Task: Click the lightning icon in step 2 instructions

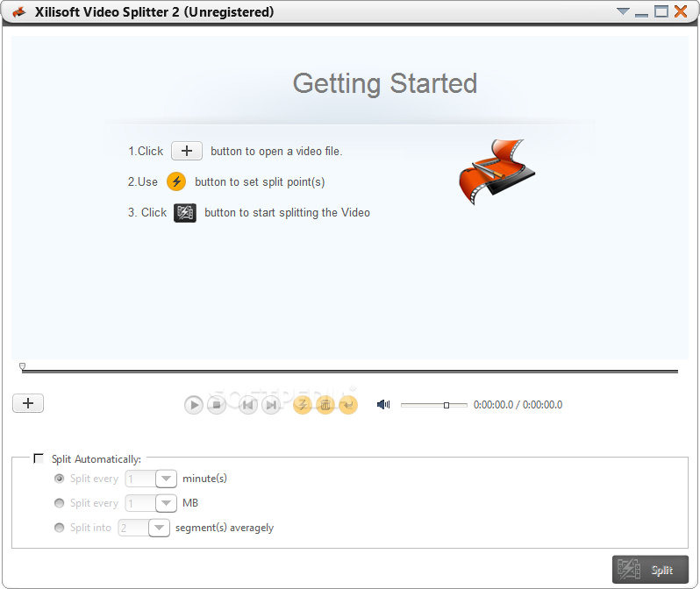Action: pyautogui.click(x=176, y=181)
